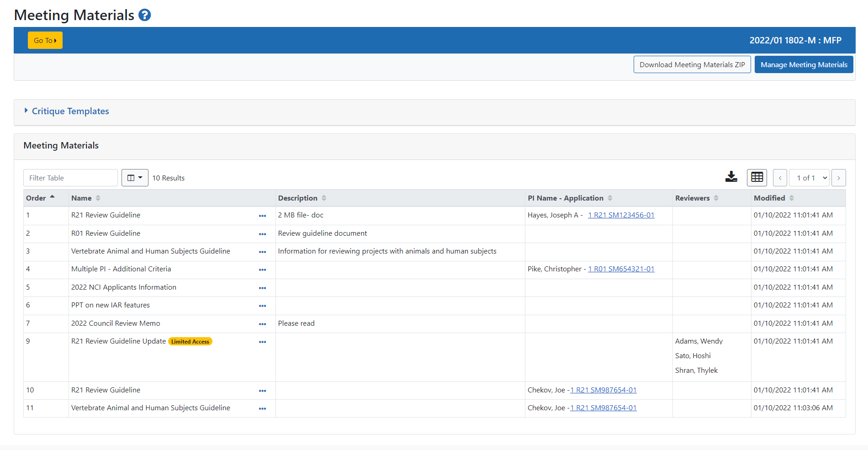The width and height of the screenshot is (868, 450).
Task: Sort by PI Name - Application column
Action: [610, 198]
